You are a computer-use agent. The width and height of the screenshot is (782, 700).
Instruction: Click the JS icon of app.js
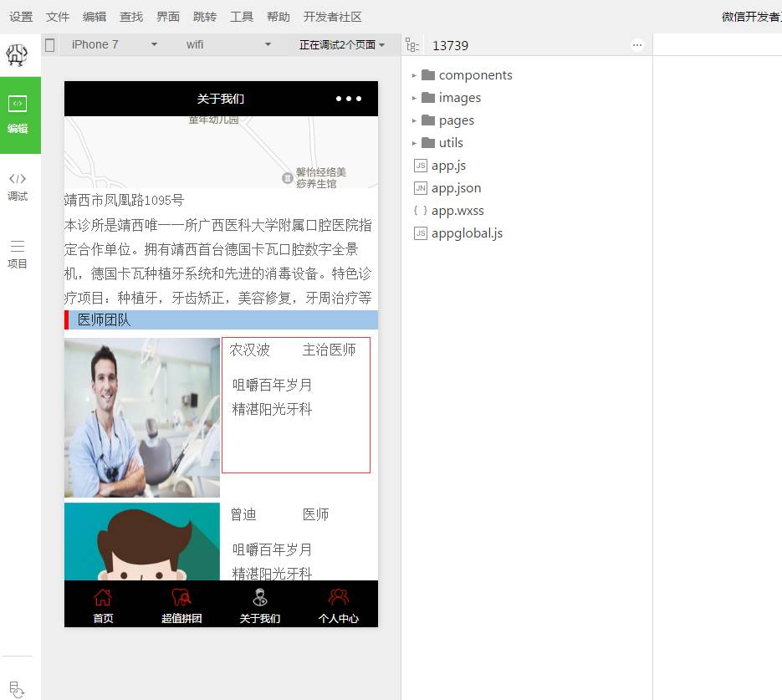(x=421, y=166)
